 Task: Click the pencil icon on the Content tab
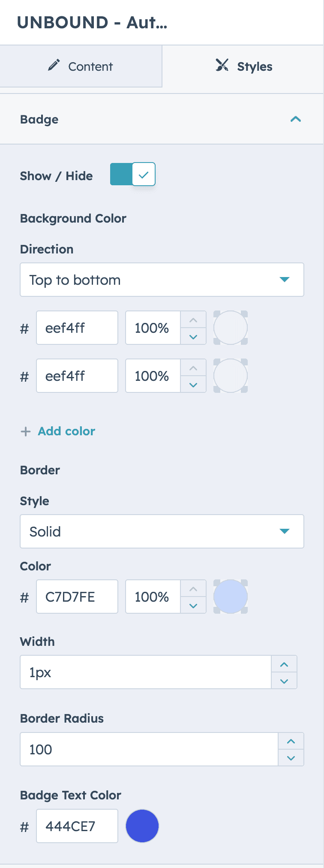click(x=53, y=66)
